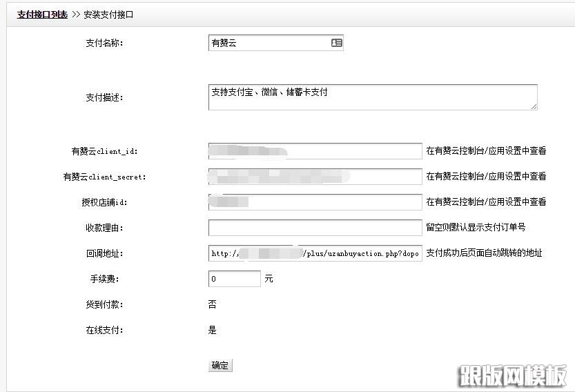Focus the 支付名称 input containing 有赞云
This screenshot has height=392, width=575.
click(x=269, y=43)
